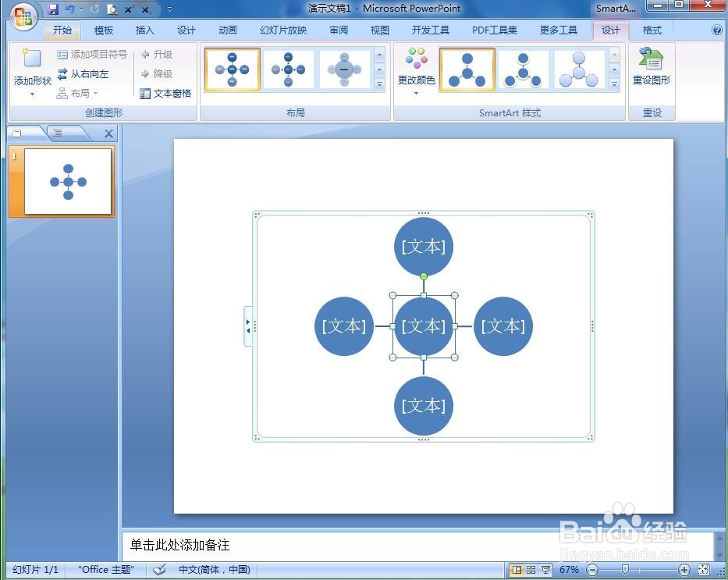
Task: Open the first 设计 tab next to 插入
Action: point(186,30)
